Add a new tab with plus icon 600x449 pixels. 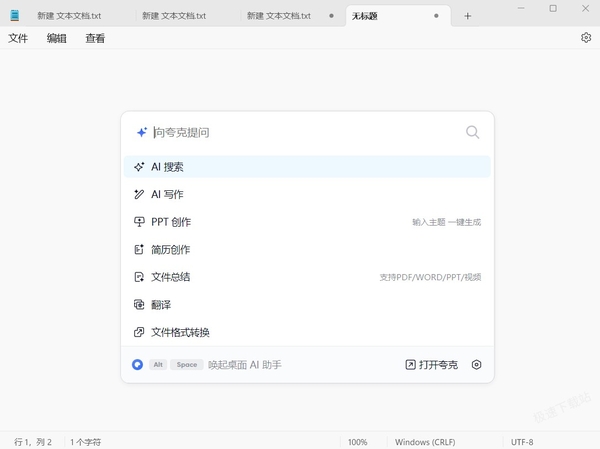pyautogui.click(x=467, y=16)
